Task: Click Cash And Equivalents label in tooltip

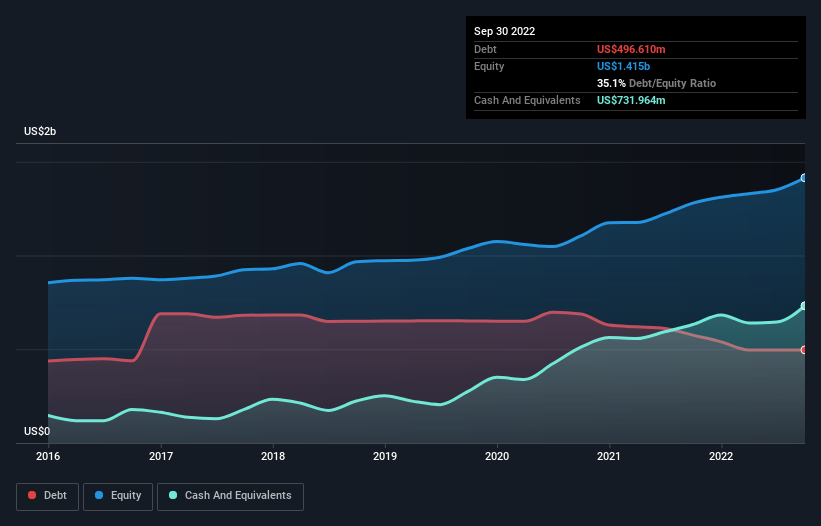Action: [527, 100]
